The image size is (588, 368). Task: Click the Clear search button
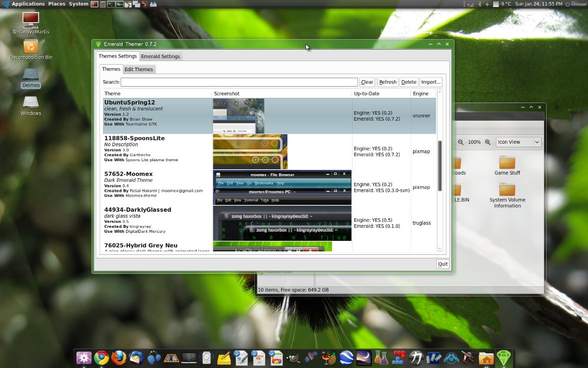(x=367, y=82)
